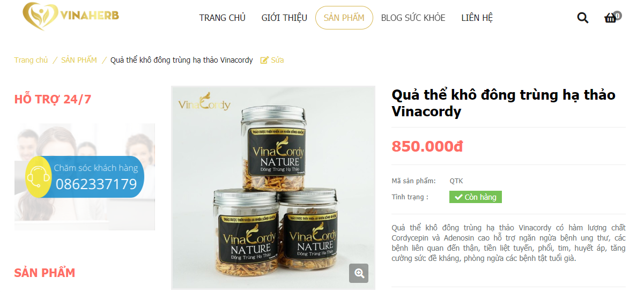Click the Sửa edit pencil icon
Screen dimensions: 644x292
tap(264, 60)
